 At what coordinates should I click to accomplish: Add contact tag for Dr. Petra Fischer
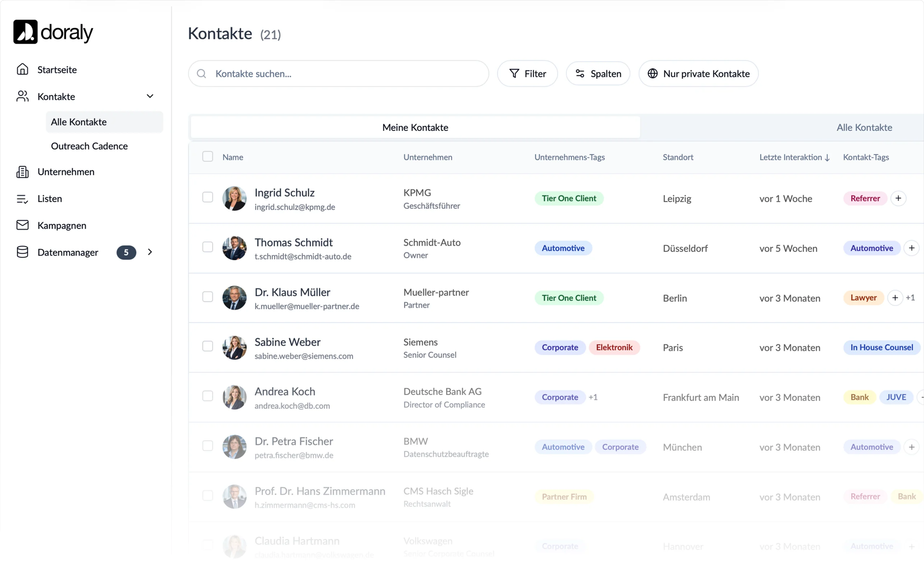click(912, 447)
